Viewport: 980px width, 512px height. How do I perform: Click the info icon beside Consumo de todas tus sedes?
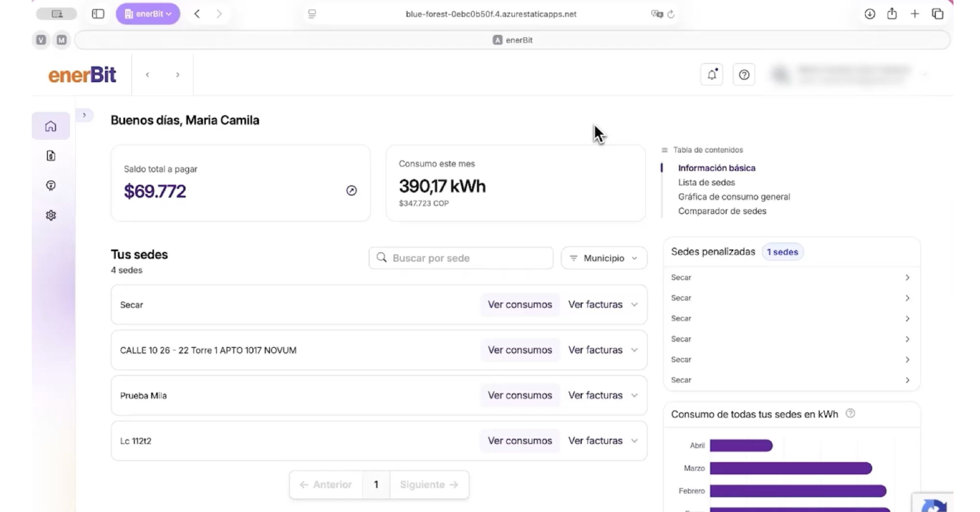[x=850, y=414]
